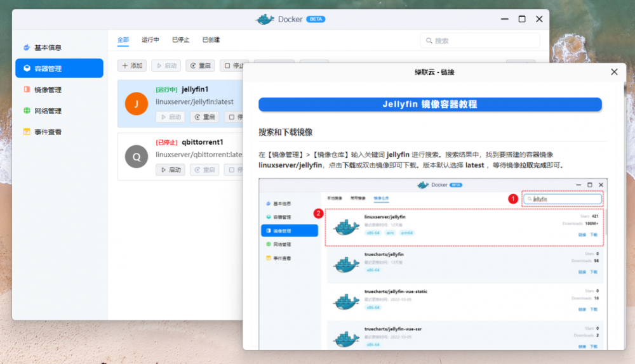
Task: Click the 基本信息 whale icon
Action: click(x=27, y=48)
